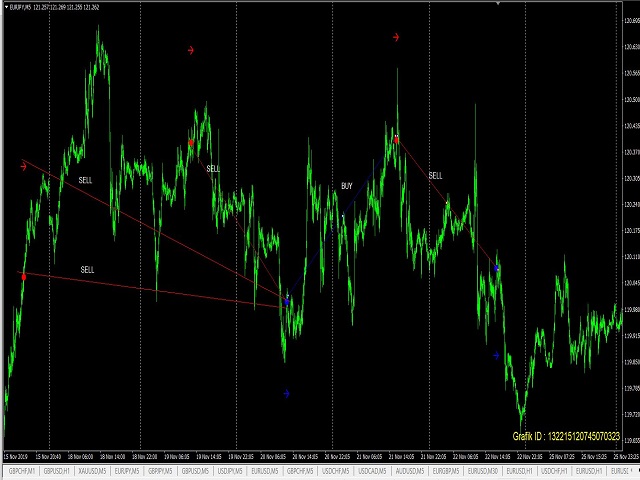Open the XAUUSD,M5 chart tab
Image resolution: width=640 pixels, height=480 pixels.
pyautogui.click(x=92, y=471)
